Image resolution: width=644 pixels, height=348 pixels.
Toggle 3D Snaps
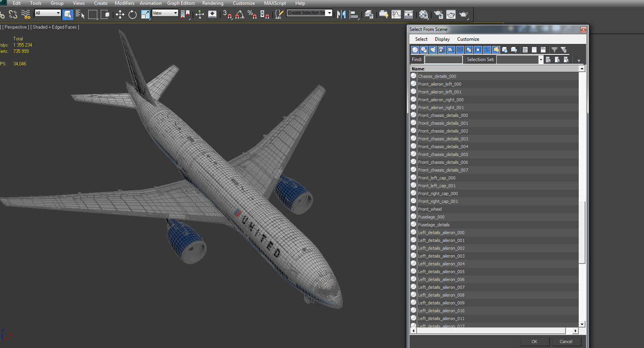point(227,14)
